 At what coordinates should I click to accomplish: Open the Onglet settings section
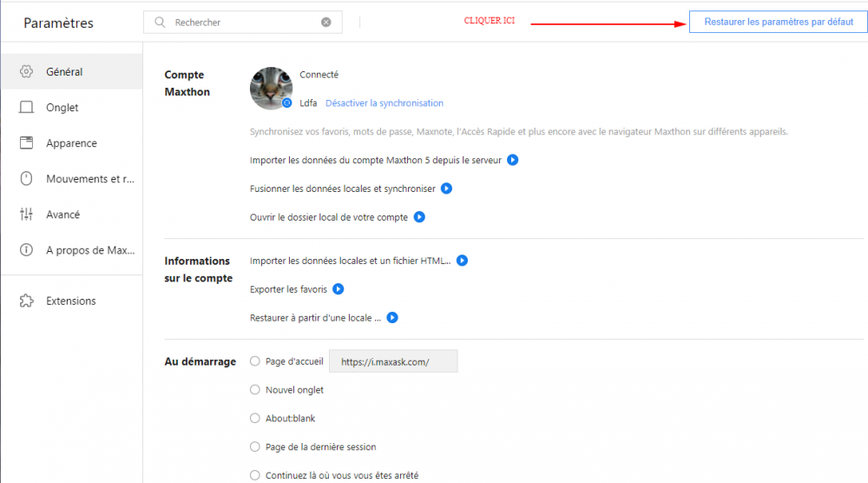tap(62, 108)
